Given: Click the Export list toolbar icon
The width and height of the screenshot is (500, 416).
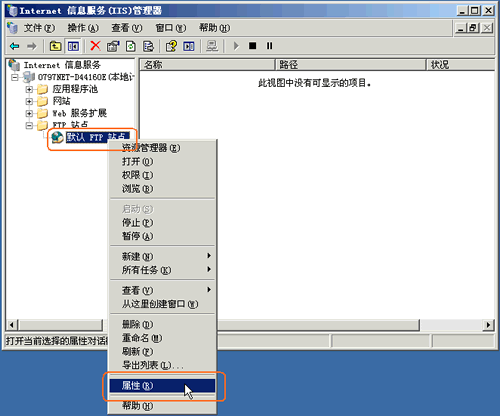Looking at the screenshot, I should click(x=148, y=46).
